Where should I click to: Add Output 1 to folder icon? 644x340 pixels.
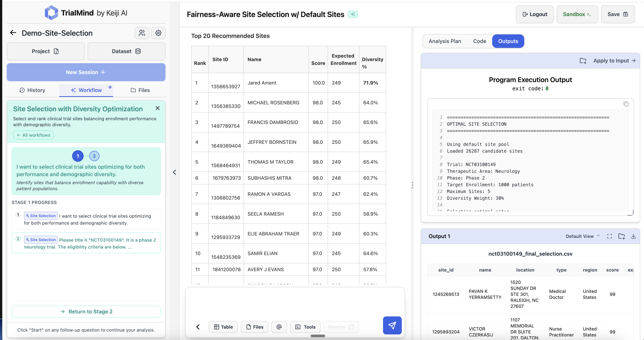click(x=622, y=236)
